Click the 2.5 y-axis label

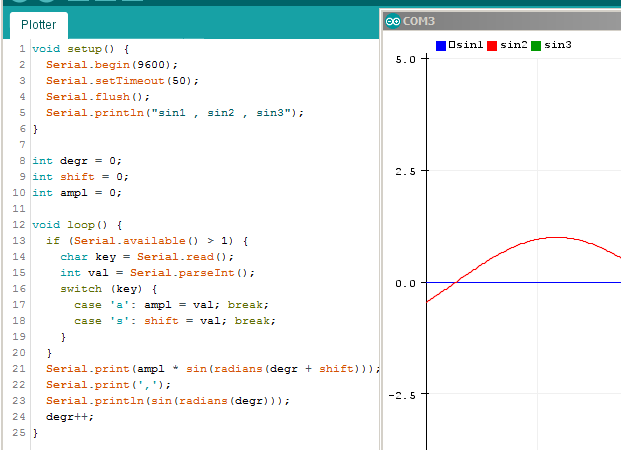406,171
